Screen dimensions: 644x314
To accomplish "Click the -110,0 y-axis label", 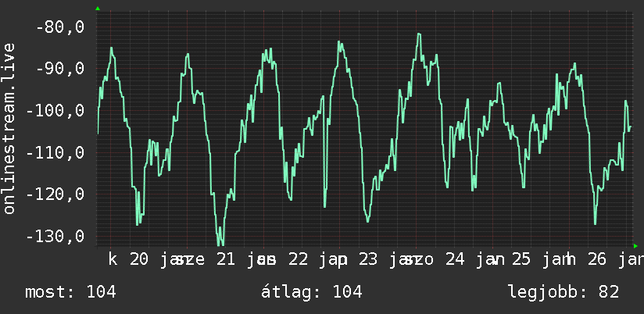I will [55, 152].
